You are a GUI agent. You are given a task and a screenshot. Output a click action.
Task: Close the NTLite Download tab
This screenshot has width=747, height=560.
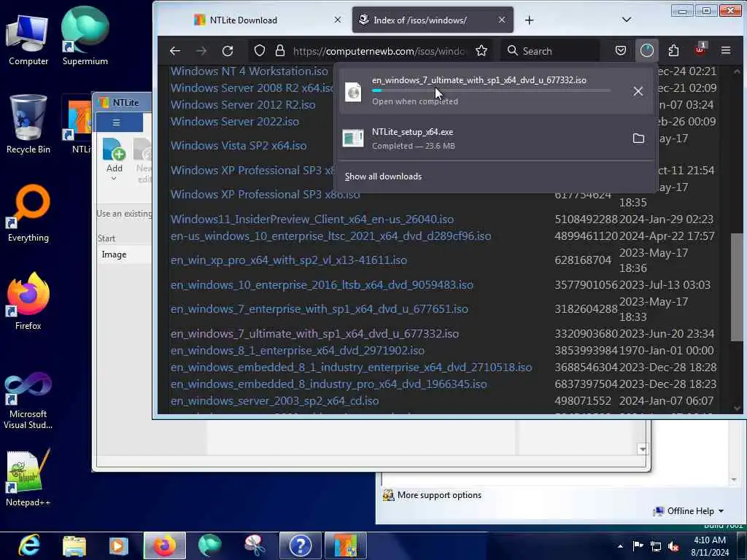[337, 20]
